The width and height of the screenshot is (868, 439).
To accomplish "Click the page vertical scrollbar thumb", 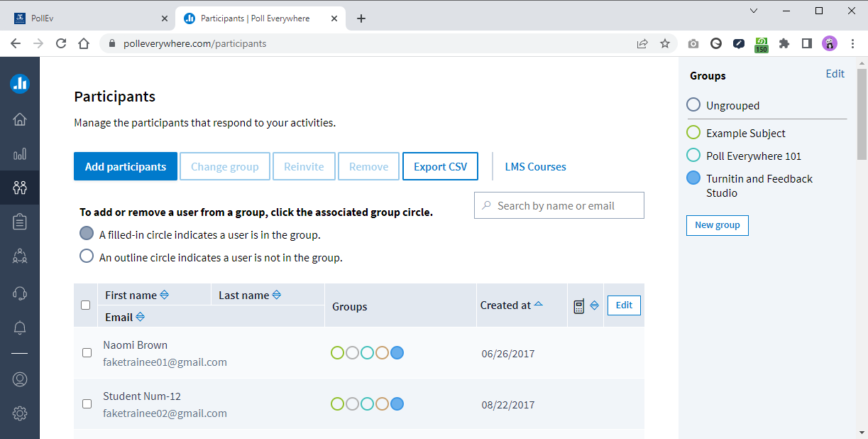I will [x=862, y=114].
